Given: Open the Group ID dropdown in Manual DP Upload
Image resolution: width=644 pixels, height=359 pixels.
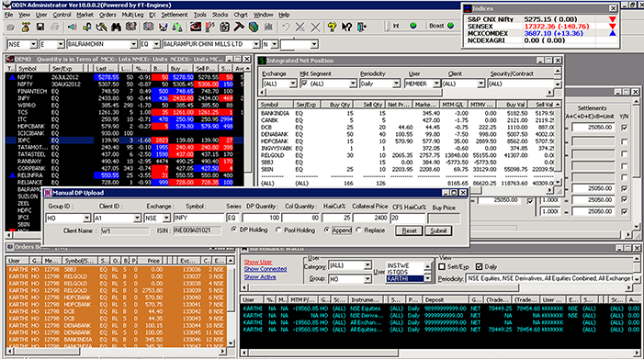Looking at the screenshot, I should tap(86, 218).
